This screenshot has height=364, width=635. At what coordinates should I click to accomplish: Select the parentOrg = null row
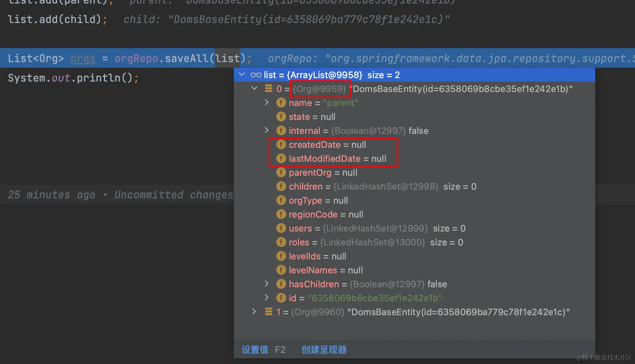pyautogui.click(x=414, y=172)
